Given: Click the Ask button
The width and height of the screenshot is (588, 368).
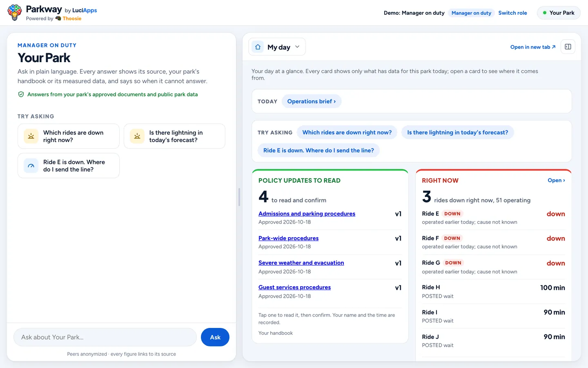Looking at the screenshot, I should (x=215, y=337).
